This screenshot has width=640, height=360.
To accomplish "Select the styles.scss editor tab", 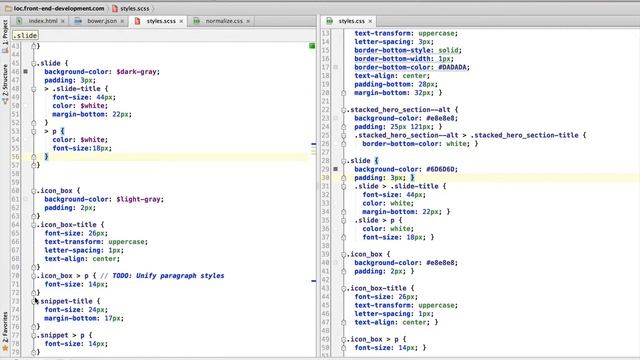I will 161,21.
